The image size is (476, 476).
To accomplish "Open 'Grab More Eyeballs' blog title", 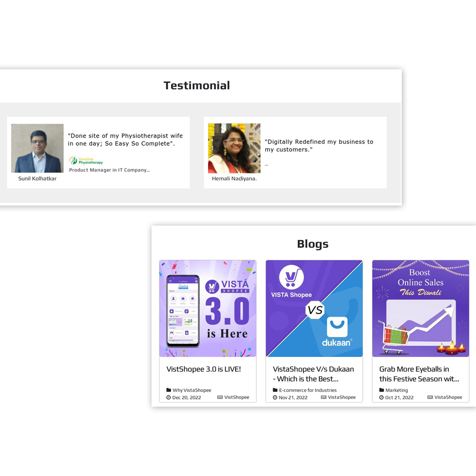I will click(419, 374).
